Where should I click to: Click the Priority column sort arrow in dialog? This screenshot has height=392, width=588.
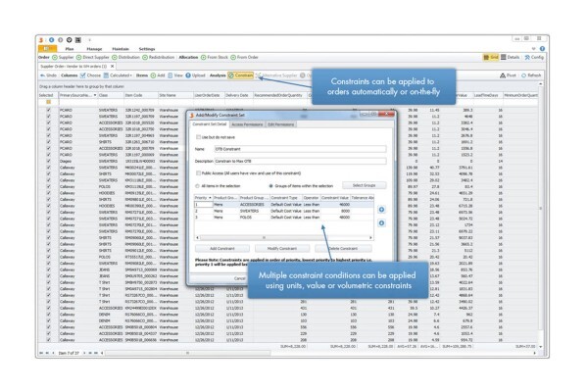coord(210,198)
